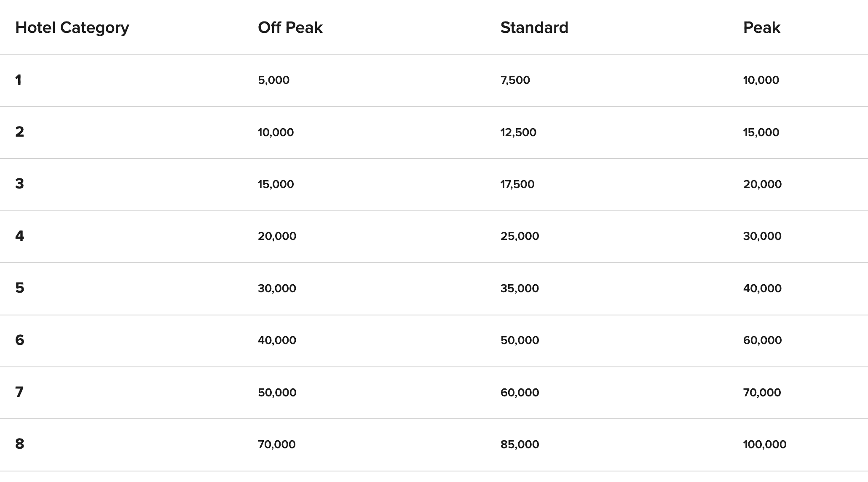Click the Peak column header
Image resolution: width=868 pixels, height=482 pixels.
[761, 28]
